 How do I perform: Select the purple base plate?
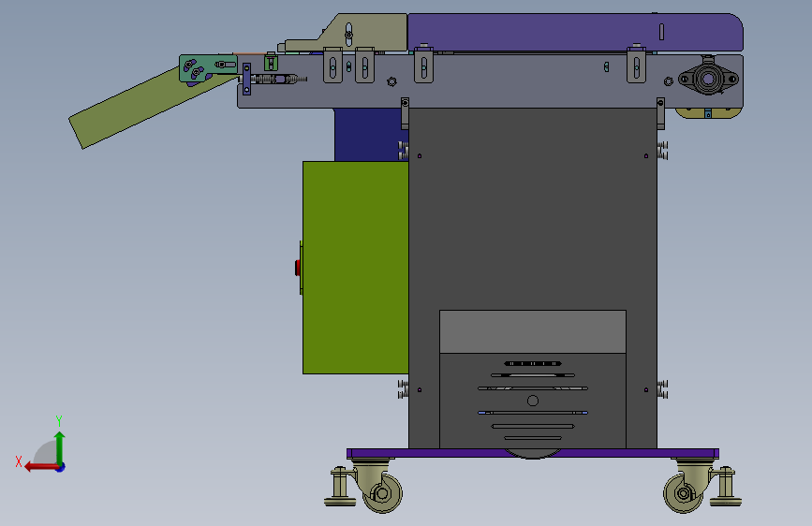(532, 454)
